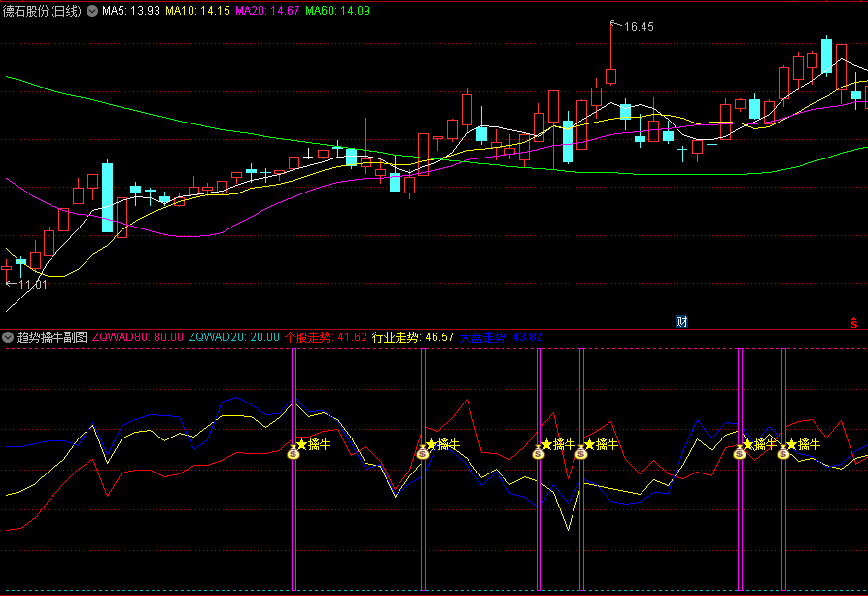Click the first money bag signal icon from left
The image size is (868, 596).
point(294,453)
